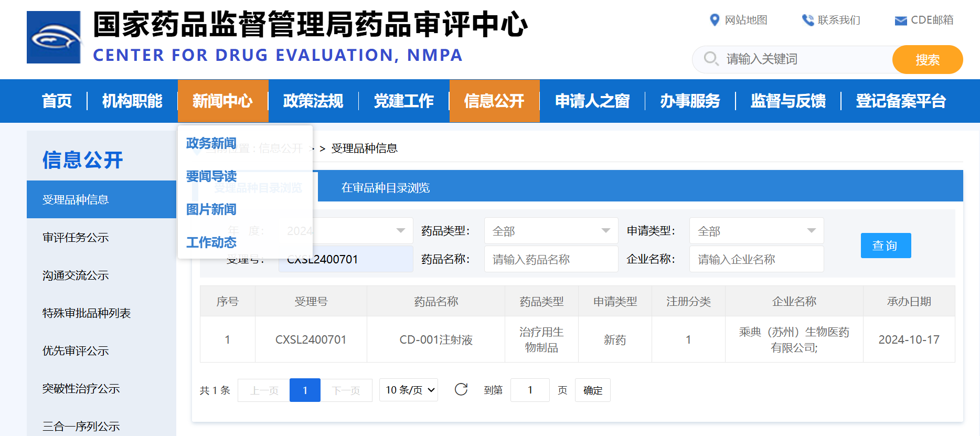Viewport: 980px width, 436px height.
Task: Click the magnifier icon in the search box
Action: pyautogui.click(x=711, y=59)
